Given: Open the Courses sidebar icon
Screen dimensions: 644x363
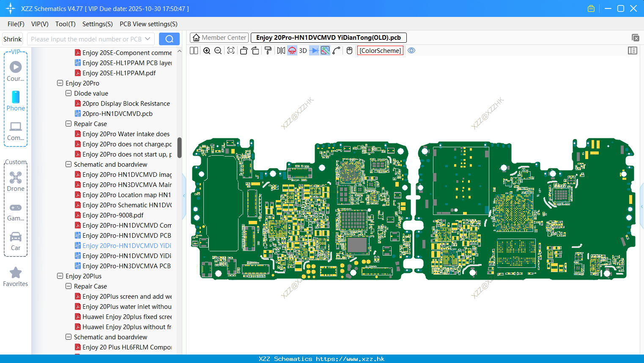Looking at the screenshot, I should [16, 71].
